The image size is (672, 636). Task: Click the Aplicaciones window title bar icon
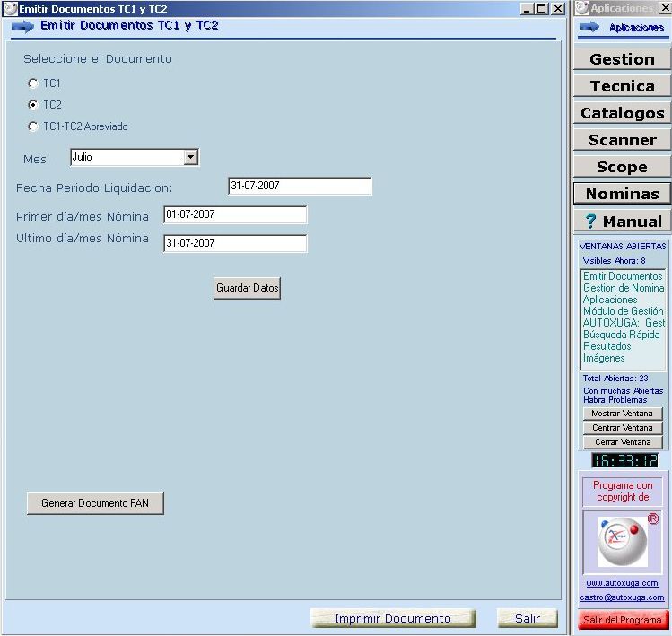point(582,8)
